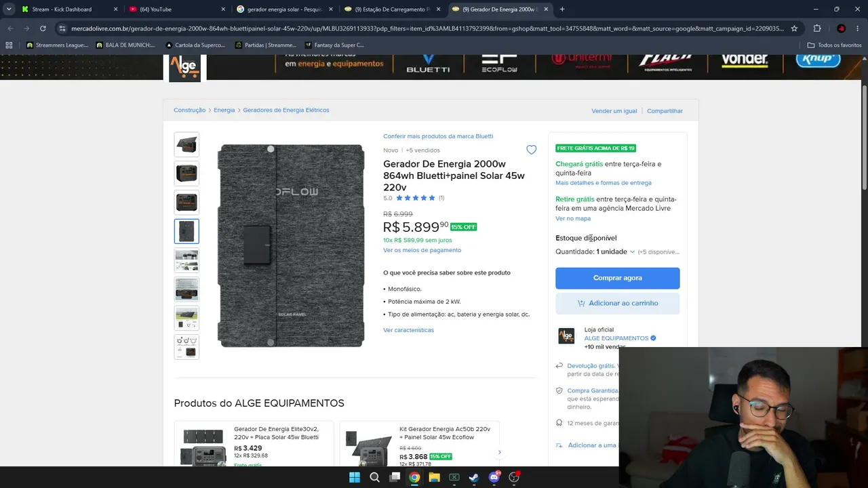
Task: Open Task View on the taskbar
Action: point(395,477)
